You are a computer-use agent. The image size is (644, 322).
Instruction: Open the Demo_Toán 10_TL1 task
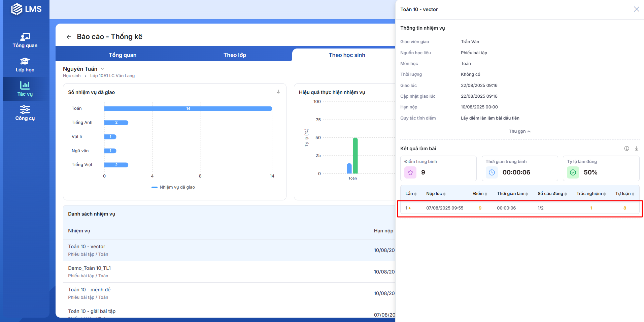click(x=90, y=268)
